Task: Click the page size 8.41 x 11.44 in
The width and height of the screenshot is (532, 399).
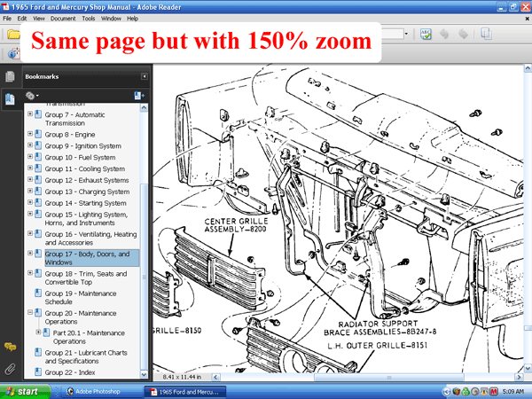Action: point(182,377)
